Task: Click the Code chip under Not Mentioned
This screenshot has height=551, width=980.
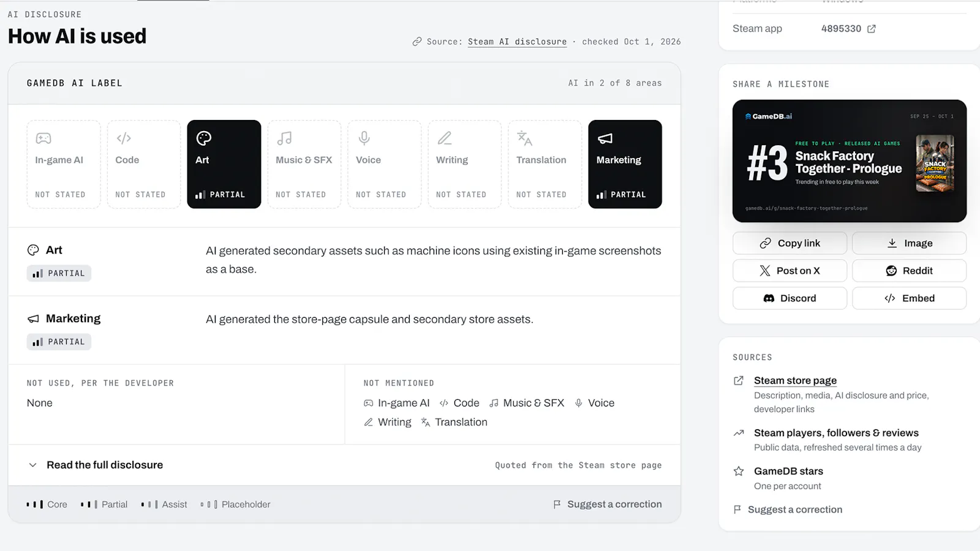Action: (x=459, y=403)
